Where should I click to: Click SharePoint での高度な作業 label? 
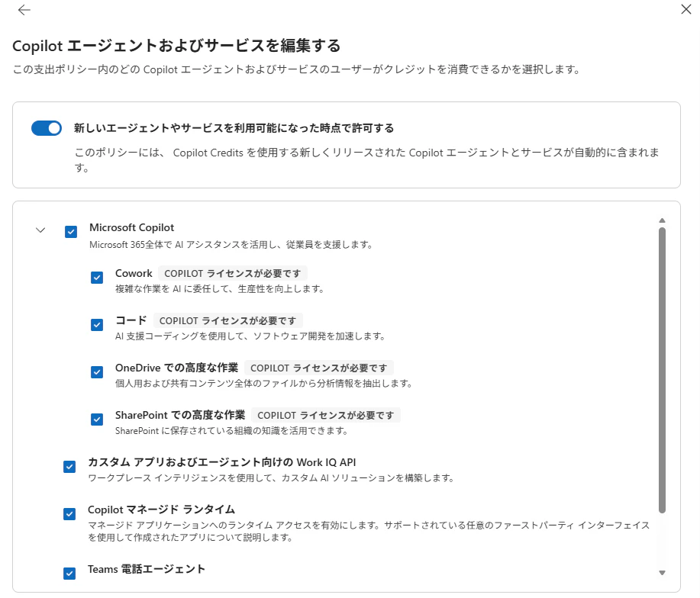point(180,415)
